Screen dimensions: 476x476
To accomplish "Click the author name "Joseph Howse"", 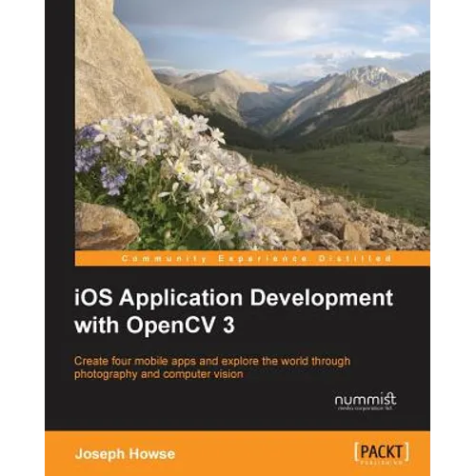I will pyautogui.click(x=125, y=454).
